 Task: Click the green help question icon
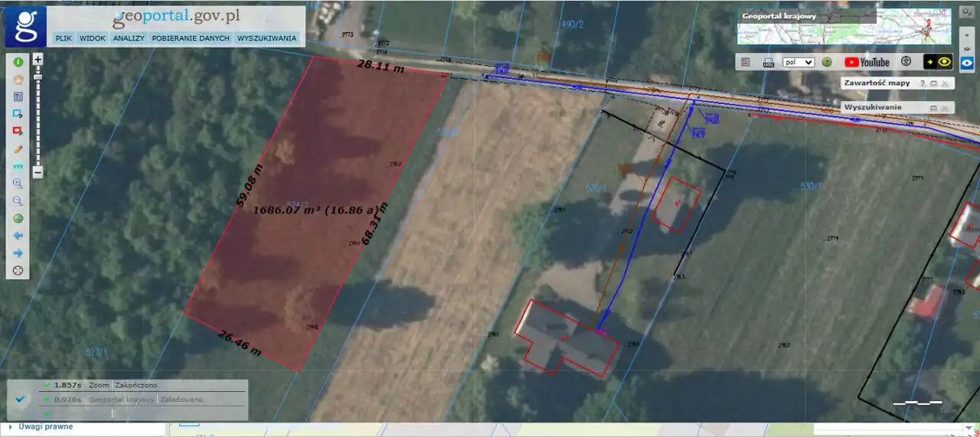(x=827, y=62)
